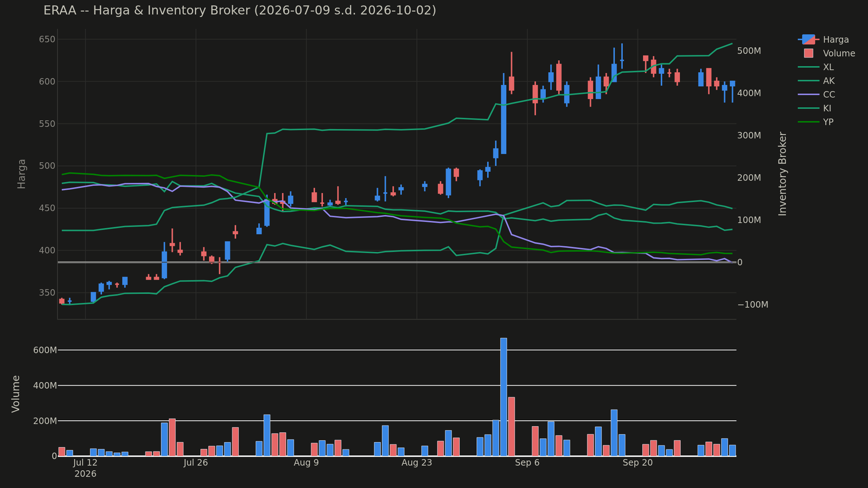Click the 300M inventory axis tick
The image size is (868, 488).
tap(749, 136)
